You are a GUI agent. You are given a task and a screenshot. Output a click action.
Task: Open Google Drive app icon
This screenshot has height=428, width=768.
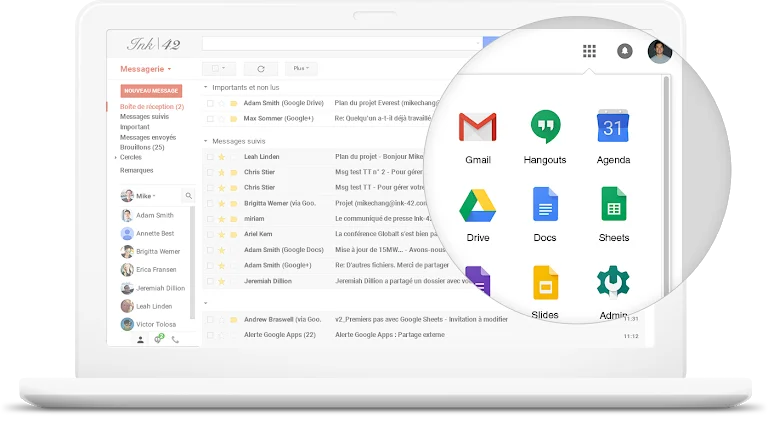point(477,206)
